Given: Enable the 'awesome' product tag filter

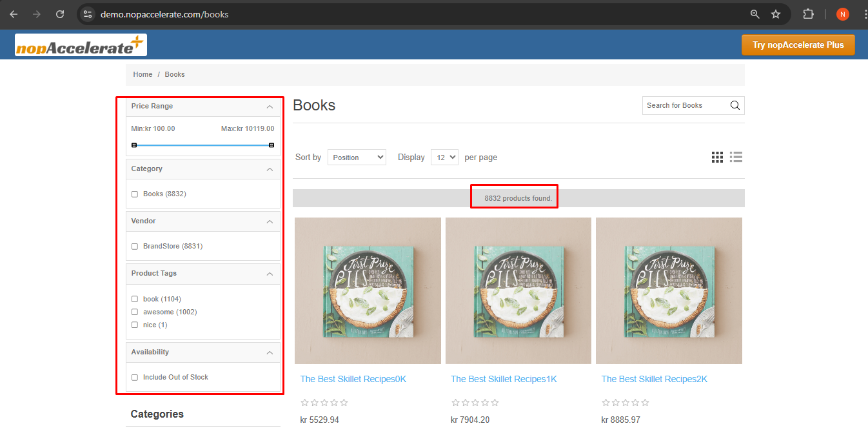Looking at the screenshot, I should 135,312.
